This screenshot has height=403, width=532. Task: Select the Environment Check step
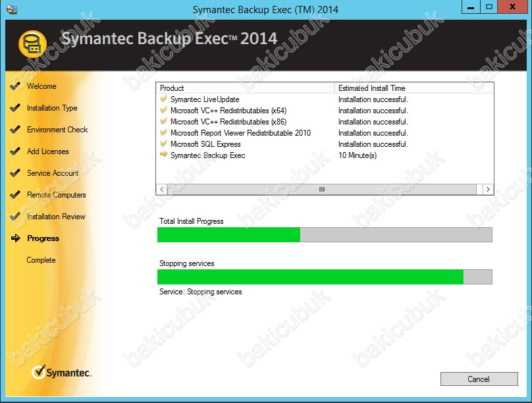[57, 130]
